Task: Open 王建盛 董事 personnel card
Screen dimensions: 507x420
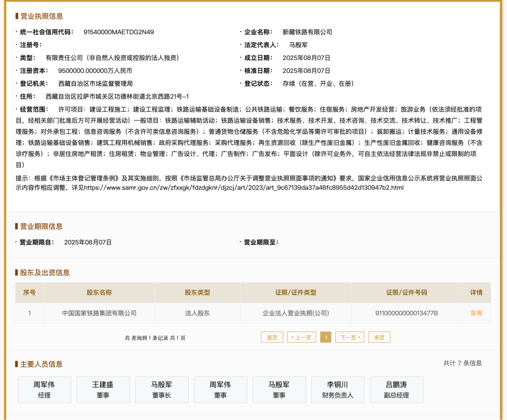Action: (x=103, y=389)
